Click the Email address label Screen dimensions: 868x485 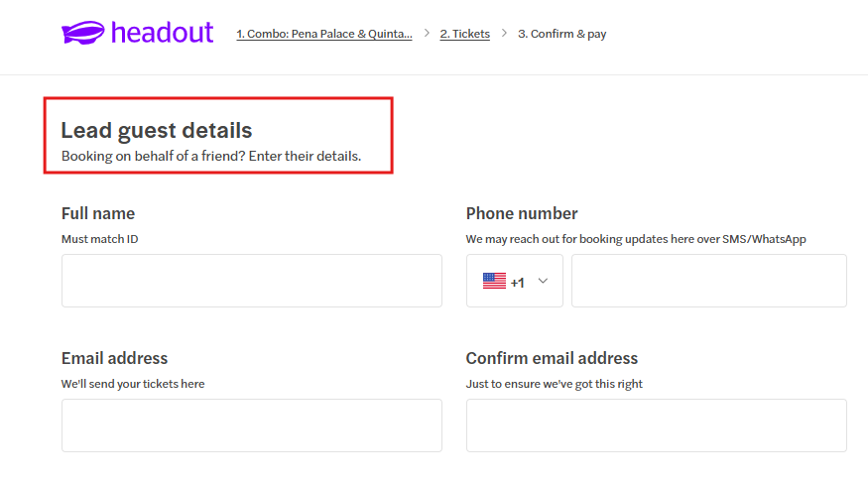[114, 358]
